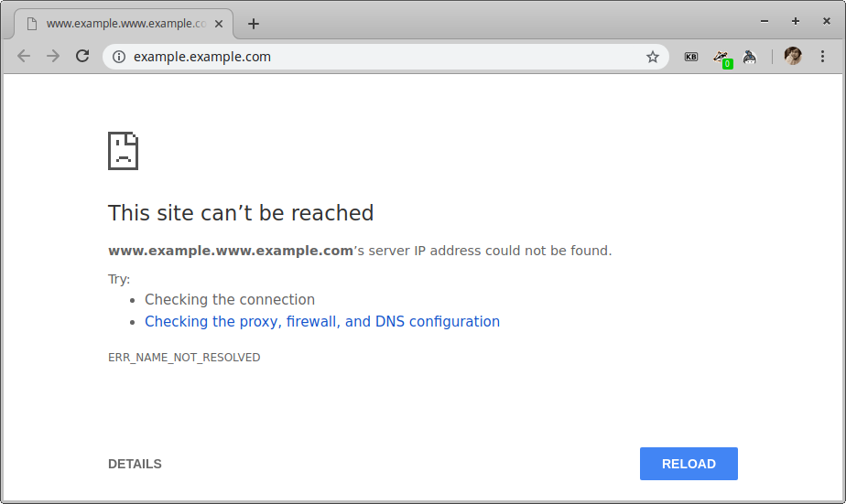Image resolution: width=846 pixels, height=504 pixels.
Task: Bookmark this page with the star icon
Action: 653,57
